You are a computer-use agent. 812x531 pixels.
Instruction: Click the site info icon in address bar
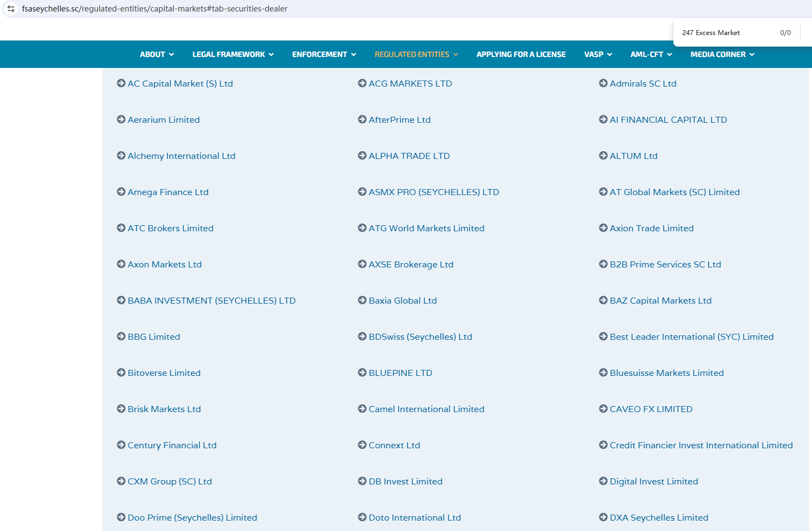[x=11, y=9]
